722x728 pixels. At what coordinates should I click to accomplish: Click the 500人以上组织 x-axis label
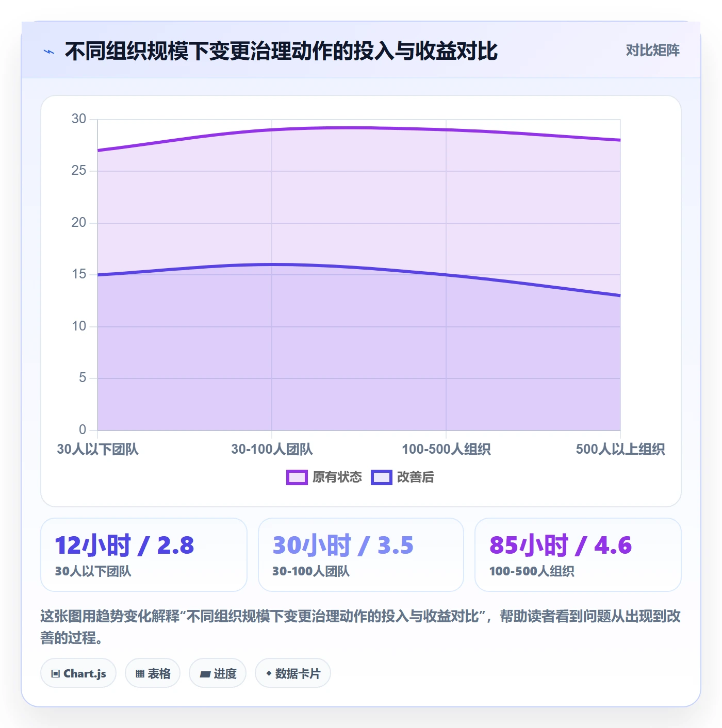tap(620, 449)
